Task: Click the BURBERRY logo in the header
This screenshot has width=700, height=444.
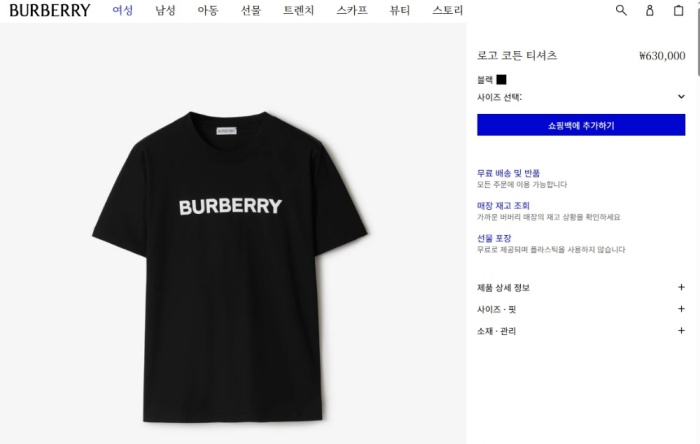Action: click(x=50, y=10)
